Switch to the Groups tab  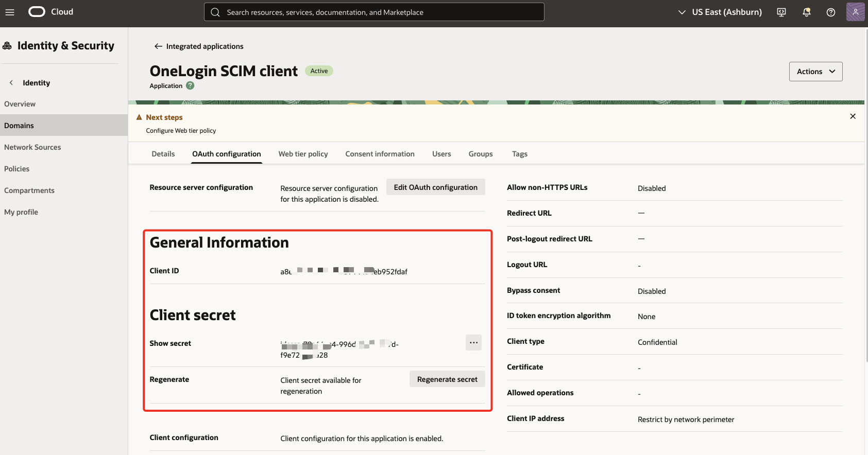[x=481, y=154]
